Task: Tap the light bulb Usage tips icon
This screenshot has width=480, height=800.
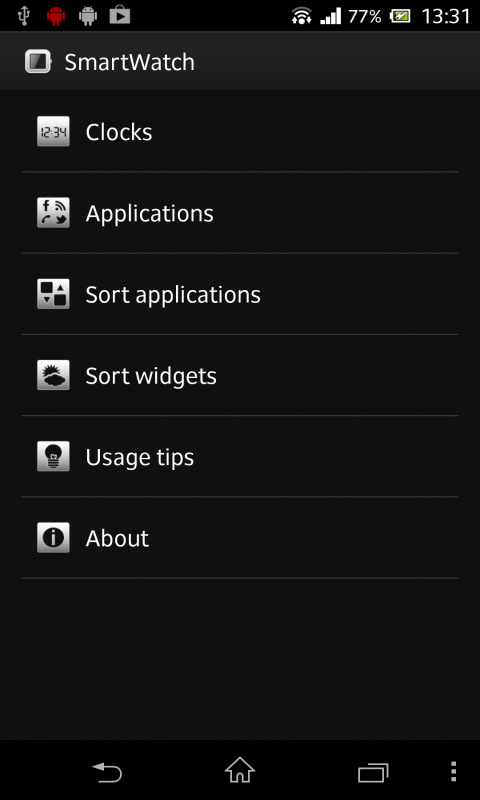Action: (53, 456)
